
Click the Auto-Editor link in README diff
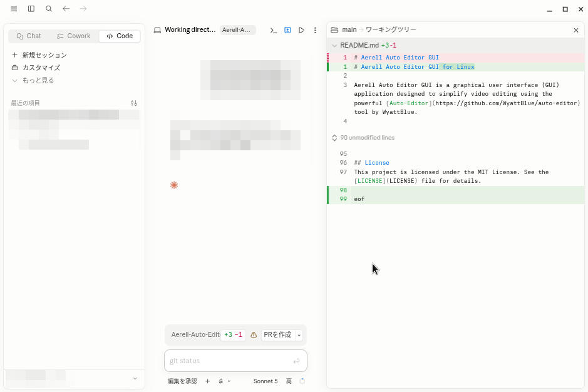click(408, 103)
